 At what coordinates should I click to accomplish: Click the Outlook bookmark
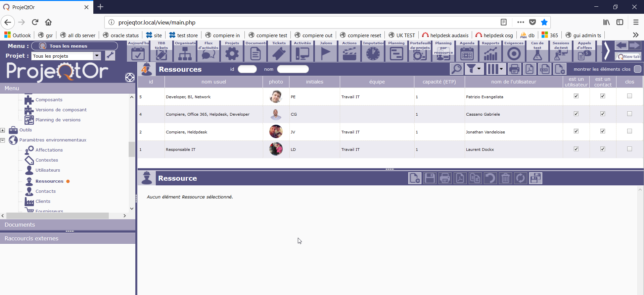coord(17,35)
